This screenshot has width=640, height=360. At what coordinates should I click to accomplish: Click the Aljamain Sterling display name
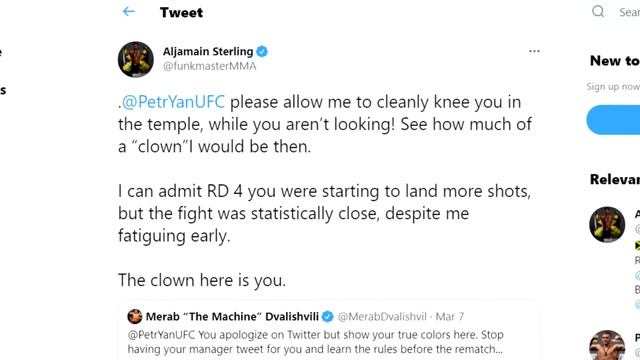pos(208,51)
